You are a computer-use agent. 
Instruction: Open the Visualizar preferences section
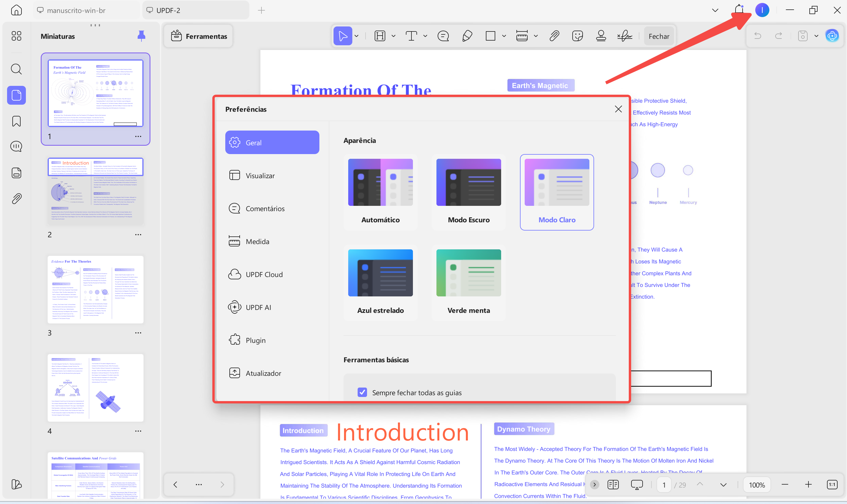[x=272, y=175]
